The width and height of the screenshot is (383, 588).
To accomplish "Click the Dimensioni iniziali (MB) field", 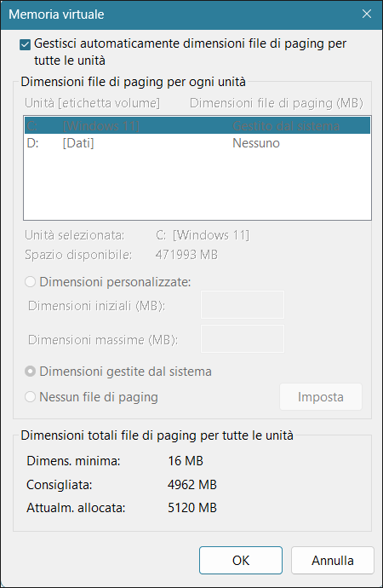I will coord(243,304).
